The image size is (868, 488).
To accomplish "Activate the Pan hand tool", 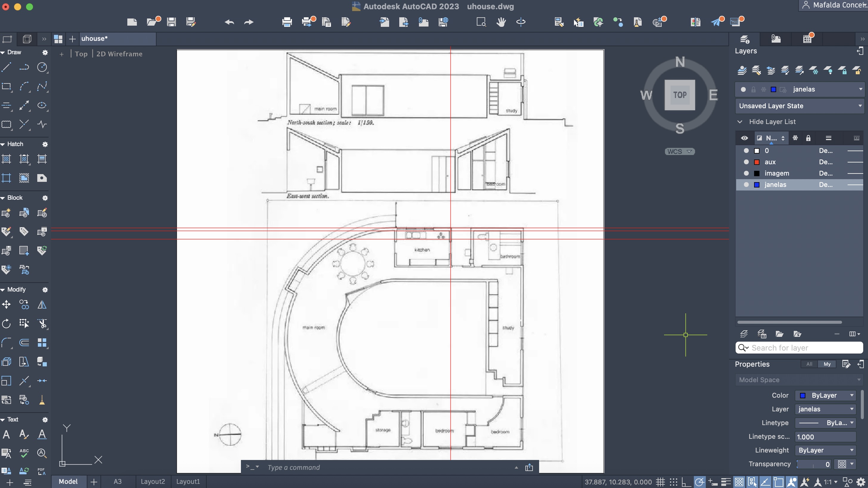I will coord(501,22).
